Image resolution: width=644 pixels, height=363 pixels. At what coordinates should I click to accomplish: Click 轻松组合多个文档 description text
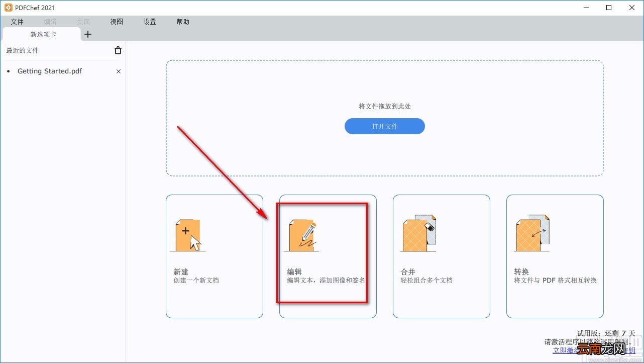tap(426, 281)
